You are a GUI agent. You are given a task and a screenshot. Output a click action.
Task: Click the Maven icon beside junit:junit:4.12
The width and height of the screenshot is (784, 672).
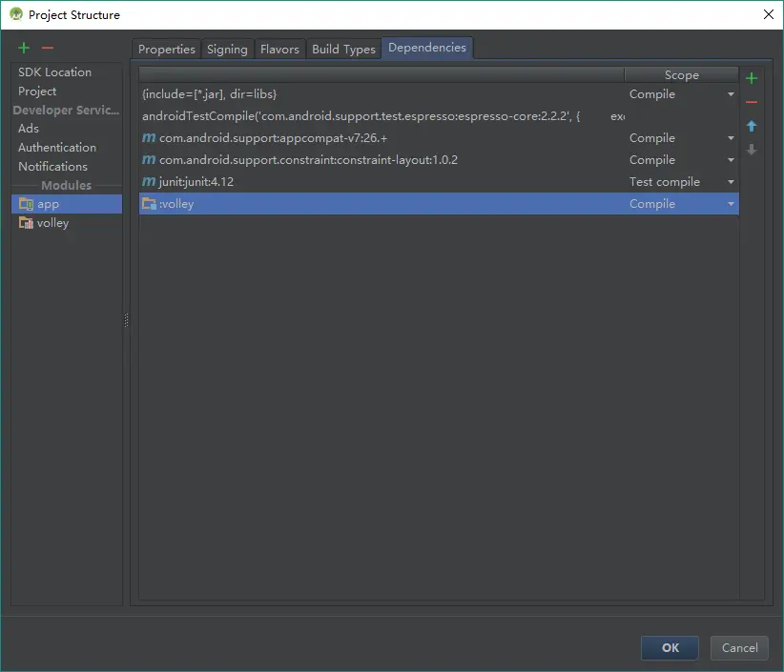pyautogui.click(x=149, y=182)
